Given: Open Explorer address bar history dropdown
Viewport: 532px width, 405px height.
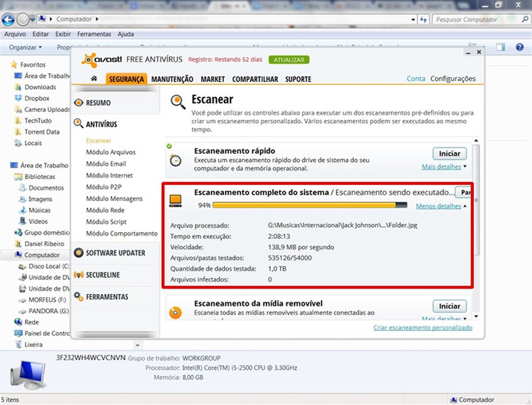Looking at the screenshot, I should coord(413,19).
